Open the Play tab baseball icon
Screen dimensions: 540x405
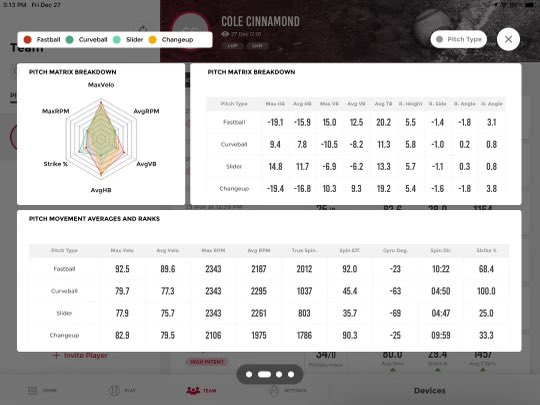(x=114, y=391)
